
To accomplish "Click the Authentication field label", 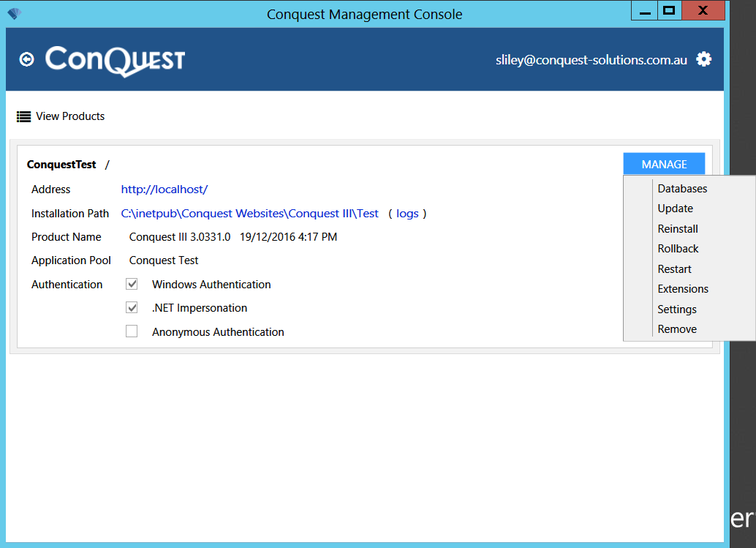I will click(67, 284).
